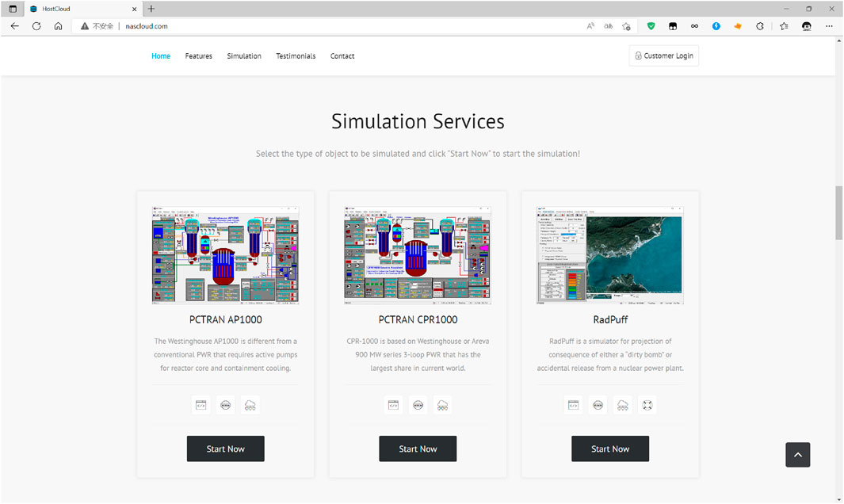Open the blue lightning bolt extension
This screenshot has height=504, width=844.
click(x=716, y=26)
